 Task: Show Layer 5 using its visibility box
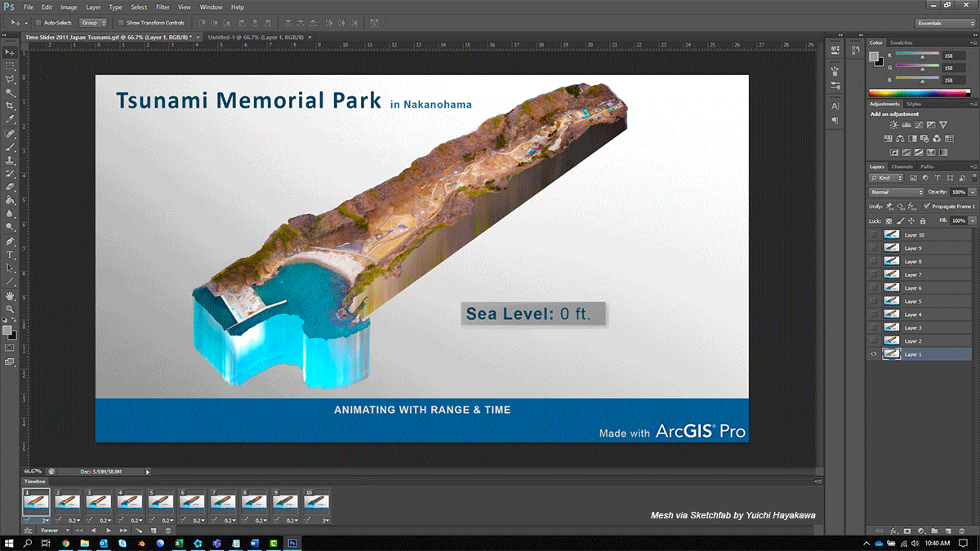pyautogui.click(x=874, y=301)
